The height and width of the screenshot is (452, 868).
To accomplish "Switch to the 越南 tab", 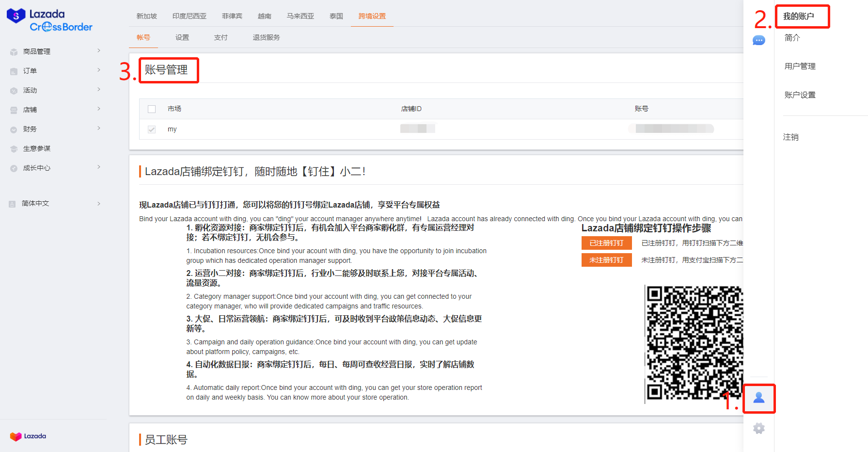I will [265, 16].
